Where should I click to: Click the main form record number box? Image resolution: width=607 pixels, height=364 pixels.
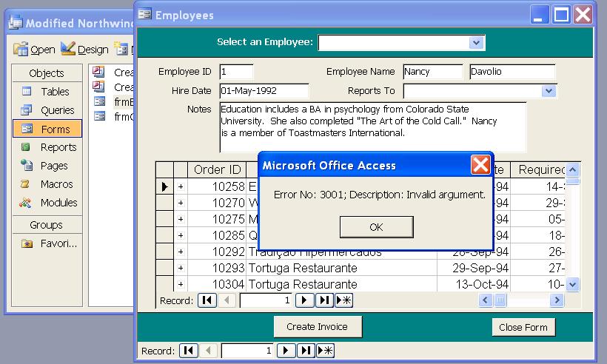[x=247, y=351]
